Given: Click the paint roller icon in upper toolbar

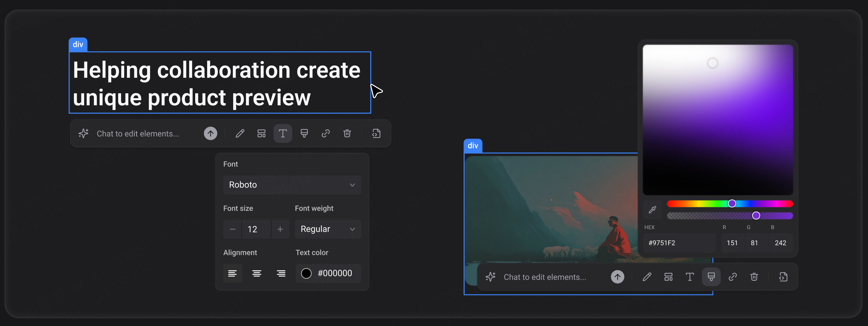Looking at the screenshot, I should coord(304,133).
